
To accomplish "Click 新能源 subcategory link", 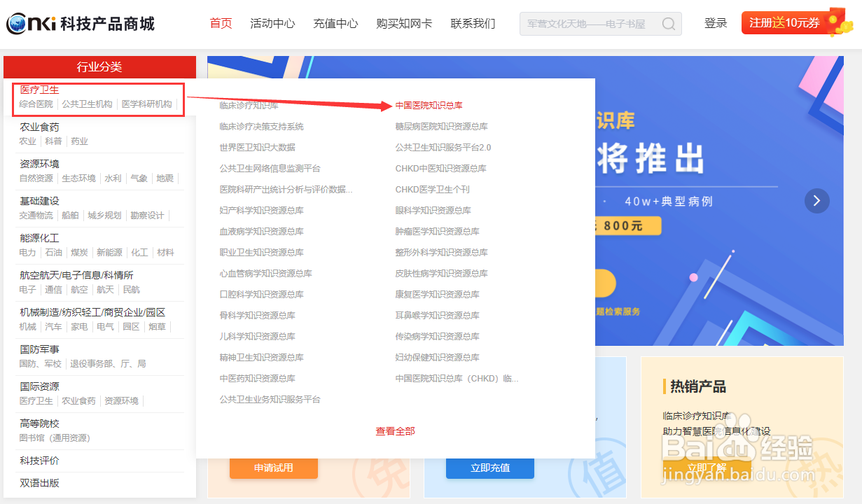I will 109,252.
